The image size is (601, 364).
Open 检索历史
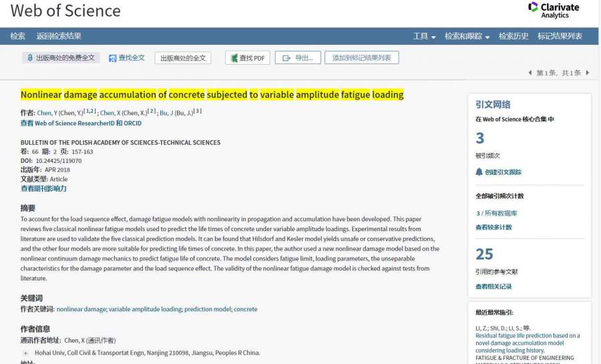point(514,36)
